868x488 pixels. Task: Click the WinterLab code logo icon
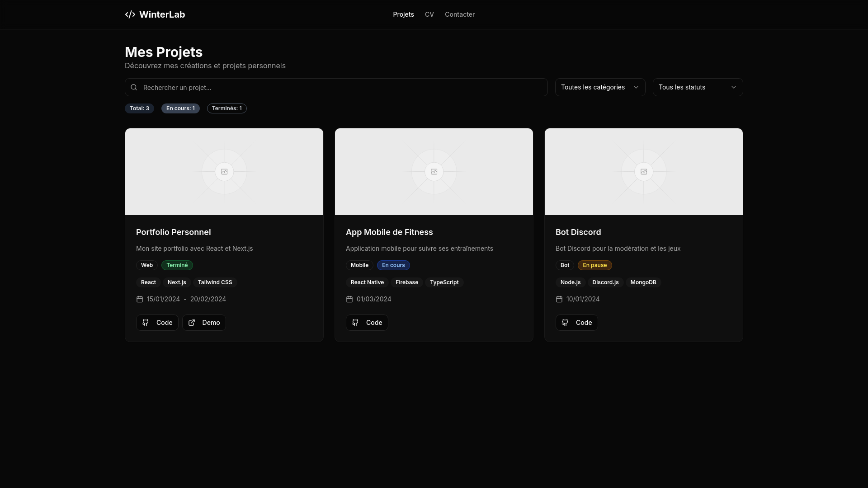pos(130,14)
